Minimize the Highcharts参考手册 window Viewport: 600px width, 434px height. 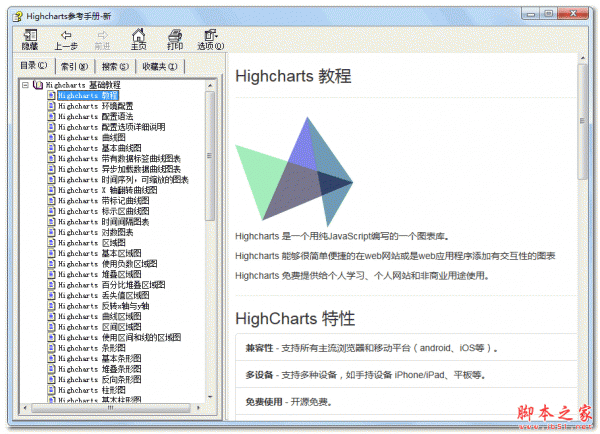point(531,14)
